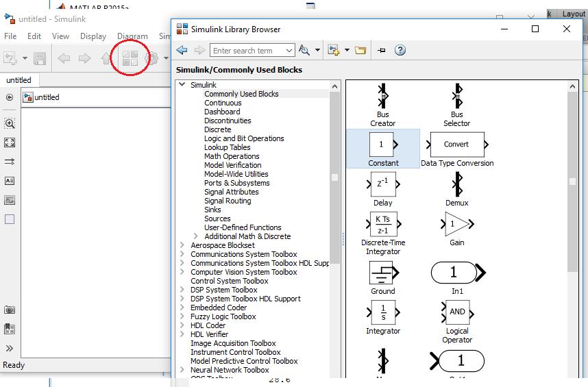Open New Model dropdown arrow in Library Browser

[347, 50]
